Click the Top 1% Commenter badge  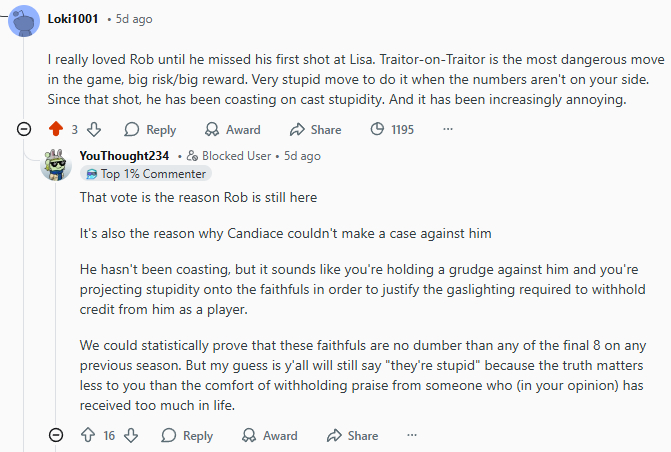click(x=146, y=174)
